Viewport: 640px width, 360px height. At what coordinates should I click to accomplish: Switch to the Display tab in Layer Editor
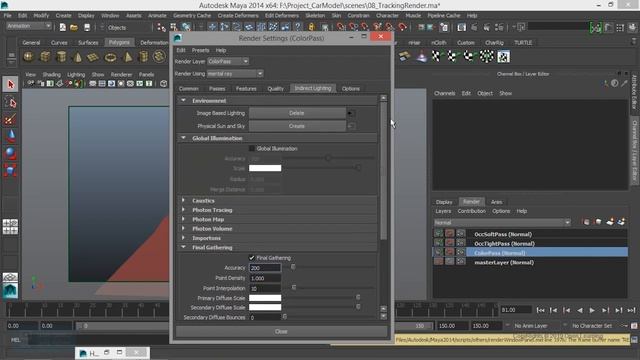click(444, 202)
